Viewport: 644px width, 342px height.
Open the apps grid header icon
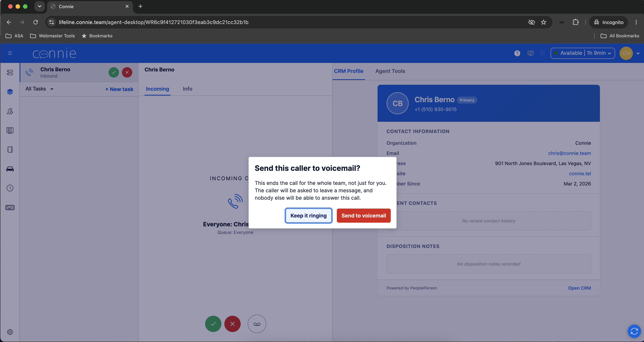(542, 53)
